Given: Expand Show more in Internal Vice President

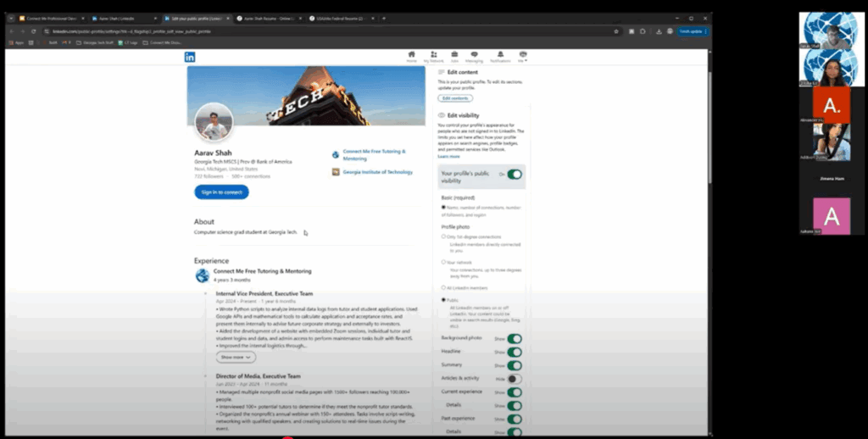Looking at the screenshot, I should click(x=236, y=357).
